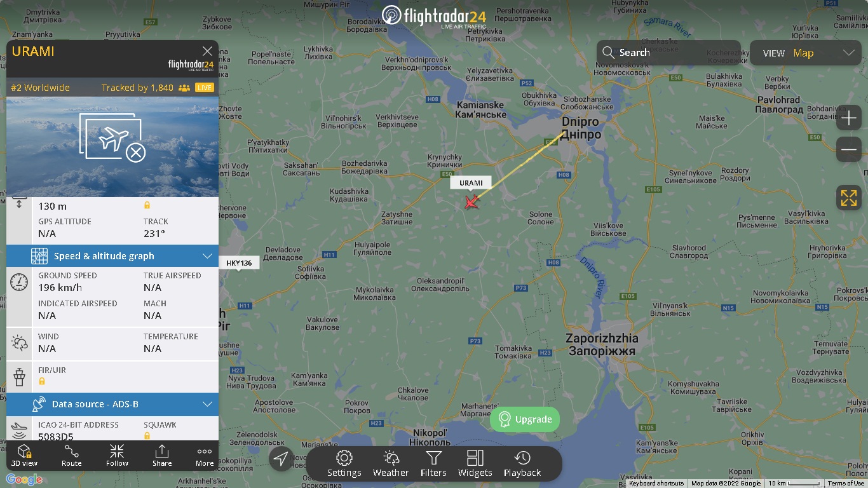Zoom out on the map
This screenshot has width=868, height=488.
849,149
